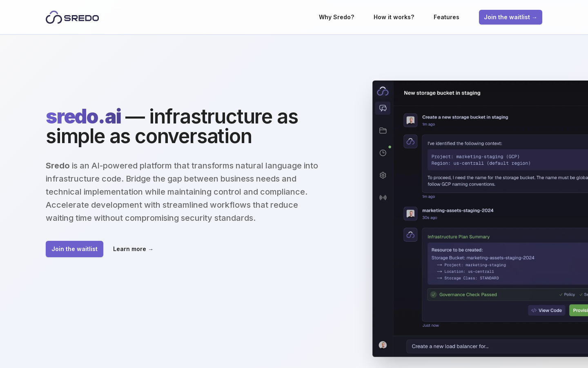The width and height of the screenshot is (588, 368).
Task: Click the bot avatar beside Infrastructure Plan Summary
Action: click(x=410, y=235)
